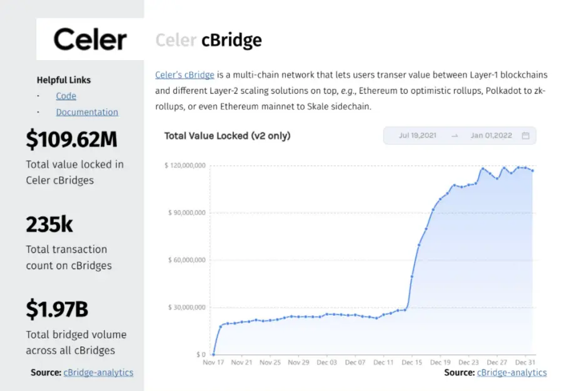This screenshot has height=391, width=588.
Task: Open cBridge-analytics source link in sidebar
Action: click(x=98, y=373)
